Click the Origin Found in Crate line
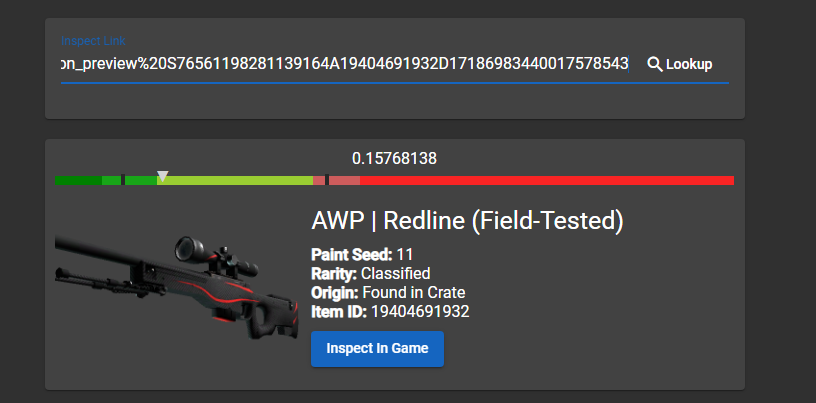 (387, 292)
